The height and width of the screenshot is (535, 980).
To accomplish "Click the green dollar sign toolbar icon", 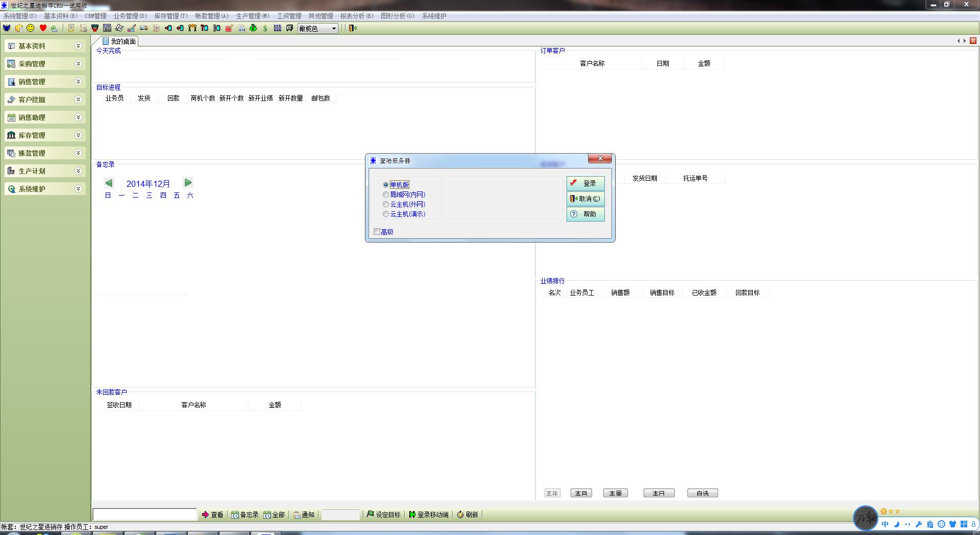I will pyautogui.click(x=265, y=28).
